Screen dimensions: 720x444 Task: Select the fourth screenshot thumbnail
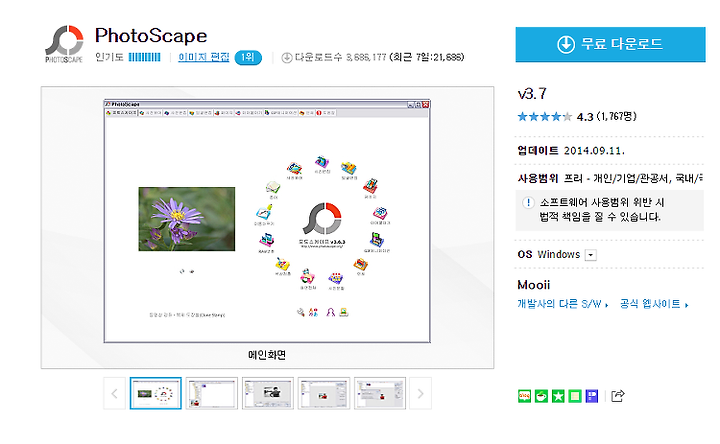point(324,393)
